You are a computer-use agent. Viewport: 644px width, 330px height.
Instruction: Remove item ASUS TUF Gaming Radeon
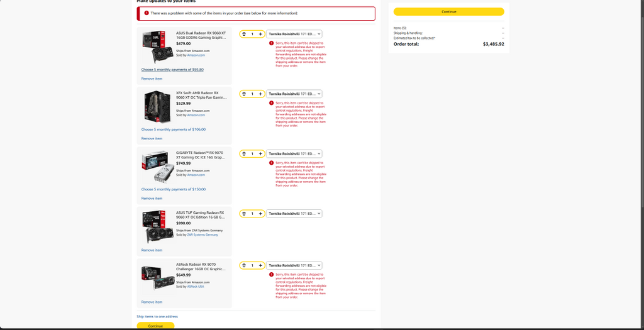[x=152, y=250]
